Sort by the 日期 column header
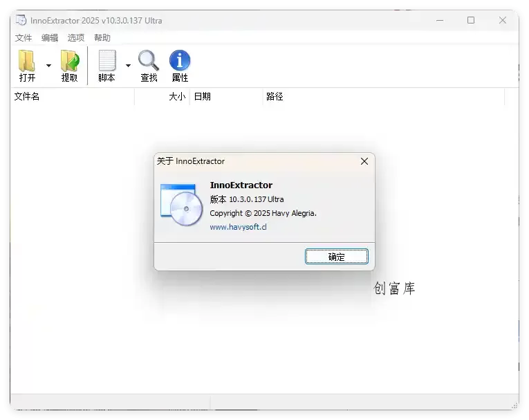 pos(226,97)
